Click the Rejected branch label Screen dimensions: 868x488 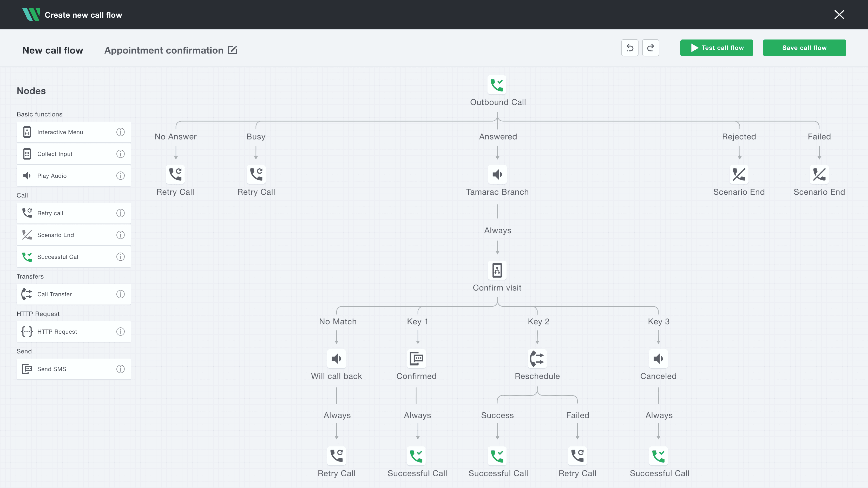[739, 137]
